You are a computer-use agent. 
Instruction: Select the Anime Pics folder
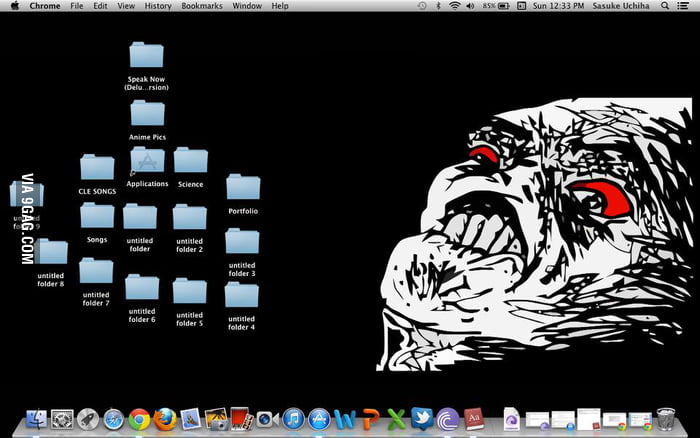tap(147, 113)
